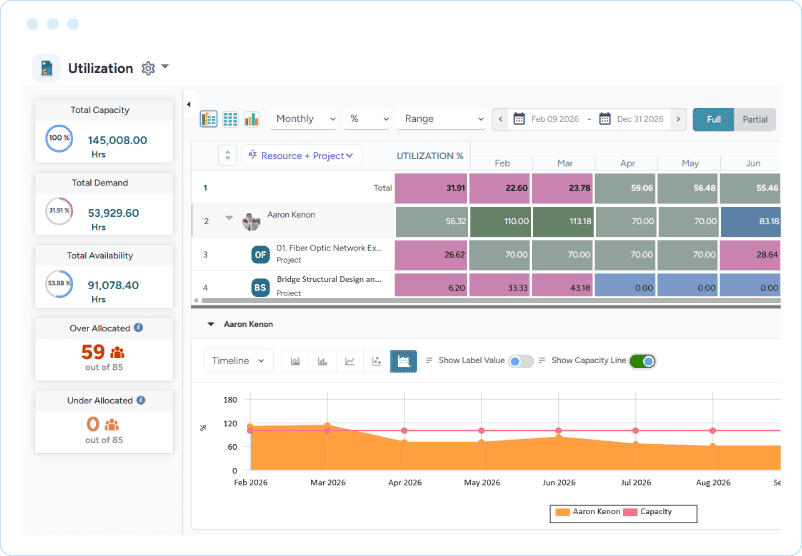The width and height of the screenshot is (802, 556).
Task: Click the Total Availability 53.88% progress ring
Action: 59,283
